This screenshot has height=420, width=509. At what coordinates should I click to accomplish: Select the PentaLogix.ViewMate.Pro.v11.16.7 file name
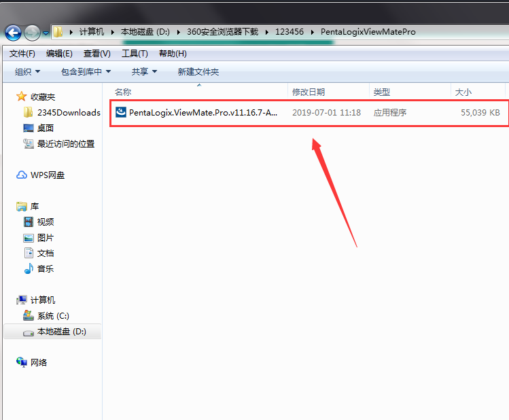203,113
